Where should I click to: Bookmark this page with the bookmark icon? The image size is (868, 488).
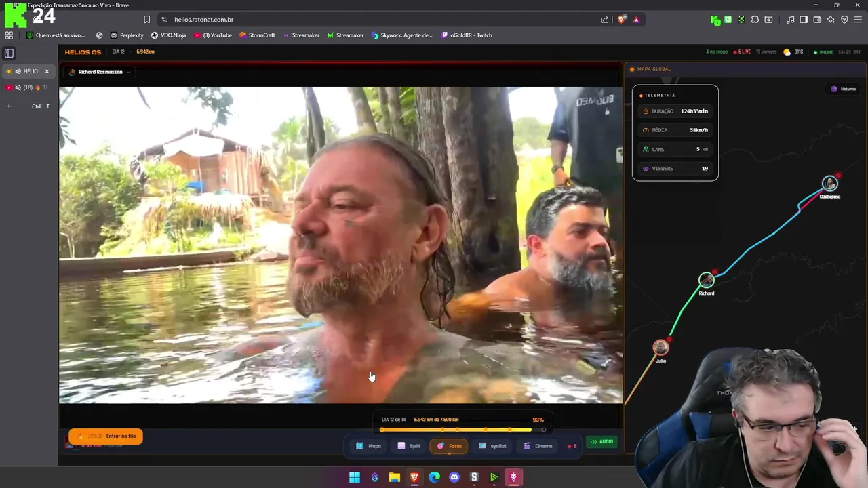(x=146, y=20)
